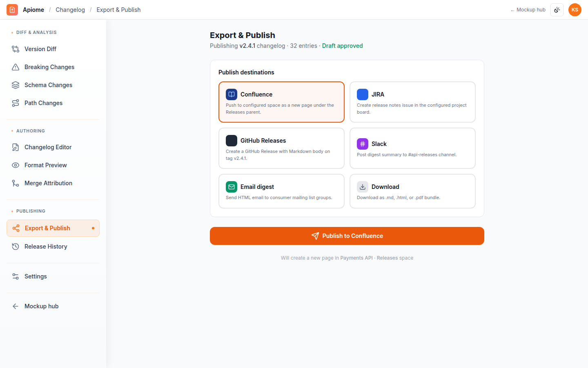Click the Changelog Editor file icon
The height and width of the screenshot is (368, 588).
coord(16,147)
